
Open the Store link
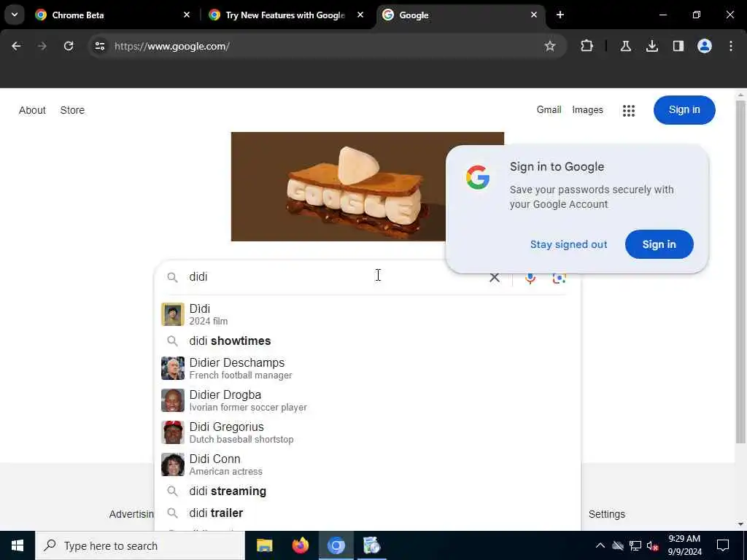[x=72, y=110]
